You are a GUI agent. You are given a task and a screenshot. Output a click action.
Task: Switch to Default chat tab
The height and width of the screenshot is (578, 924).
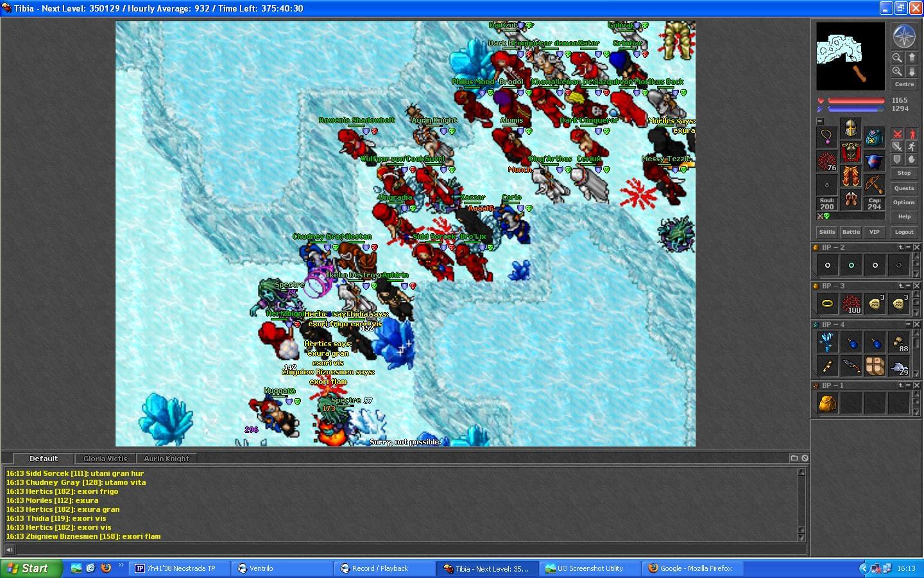(x=44, y=459)
